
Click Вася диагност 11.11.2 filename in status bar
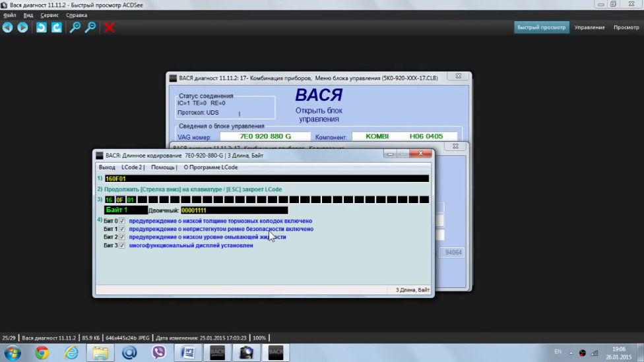(x=49, y=338)
